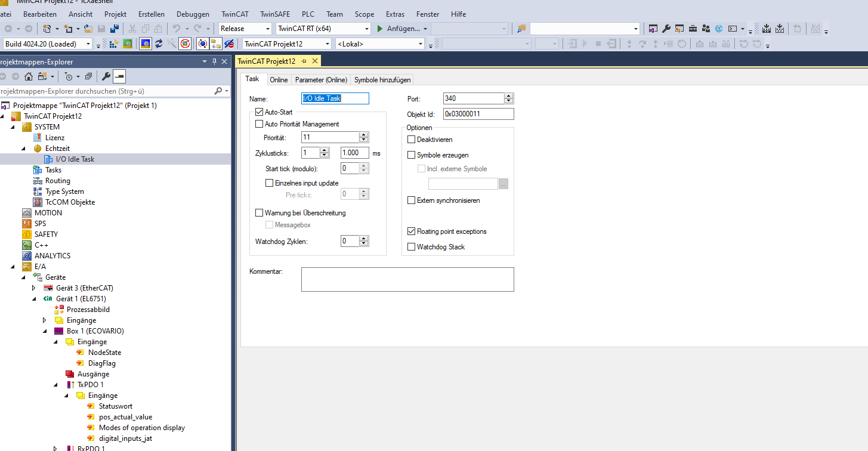Viewport: 868px width, 451px height.
Task: Enable the Watchdog Stack checkbox
Action: [411, 247]
